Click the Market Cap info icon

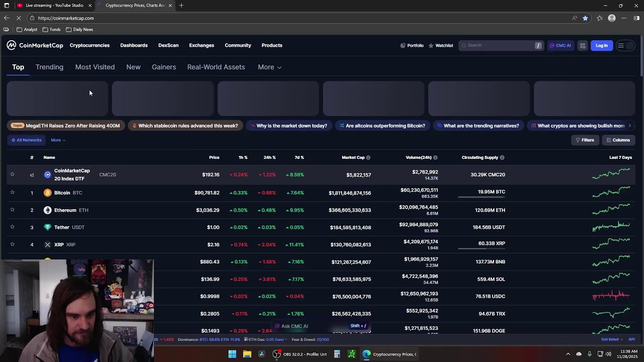368,157
